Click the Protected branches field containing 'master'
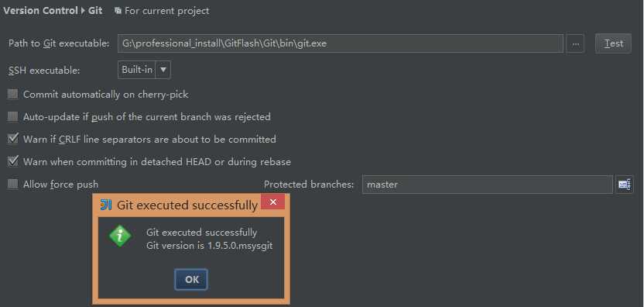This screenshot has width=644, height=307. click(488, 185)
